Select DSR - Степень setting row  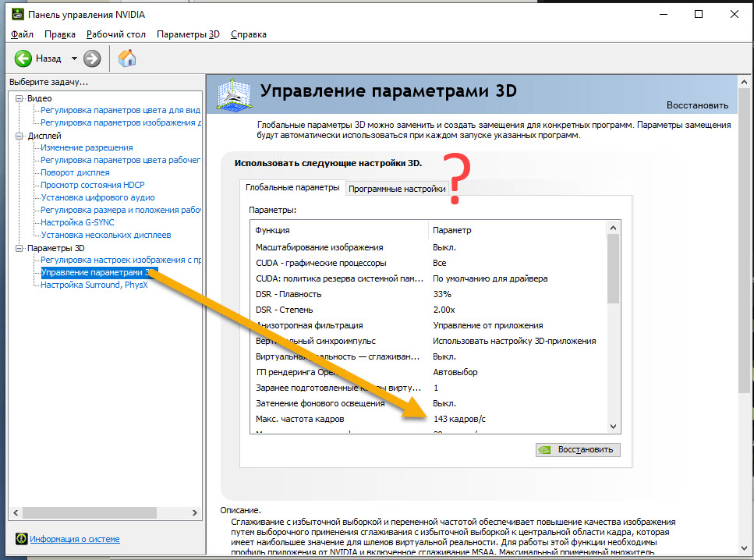[x=428, y=310]
